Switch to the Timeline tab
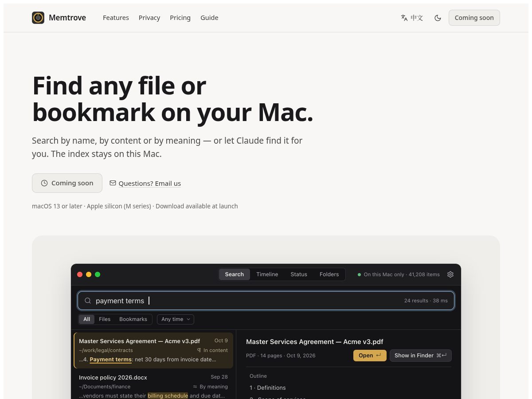Screen dimensions: 532x399 (x=267, y=274)
